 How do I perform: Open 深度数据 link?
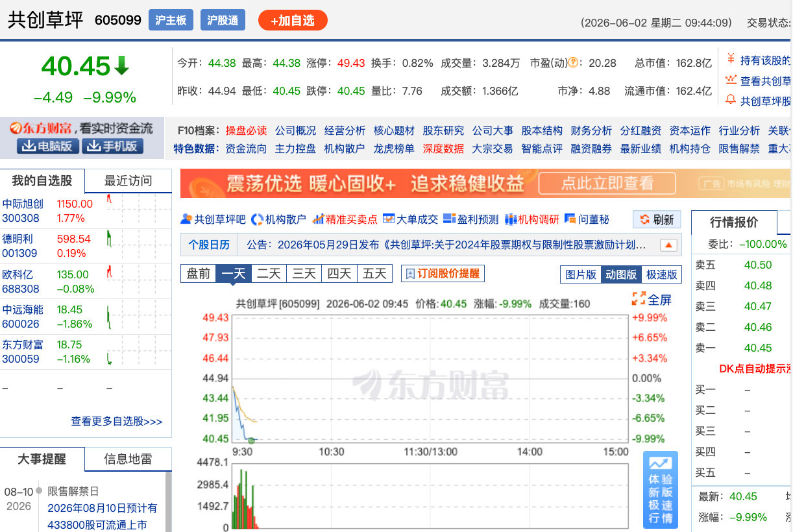(x=443, y=149)
